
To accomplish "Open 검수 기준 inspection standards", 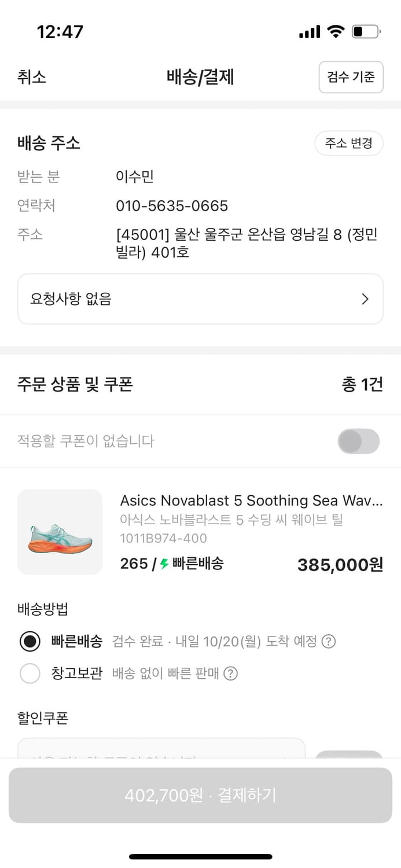I will pyautogui.click(x=351, y=77).
